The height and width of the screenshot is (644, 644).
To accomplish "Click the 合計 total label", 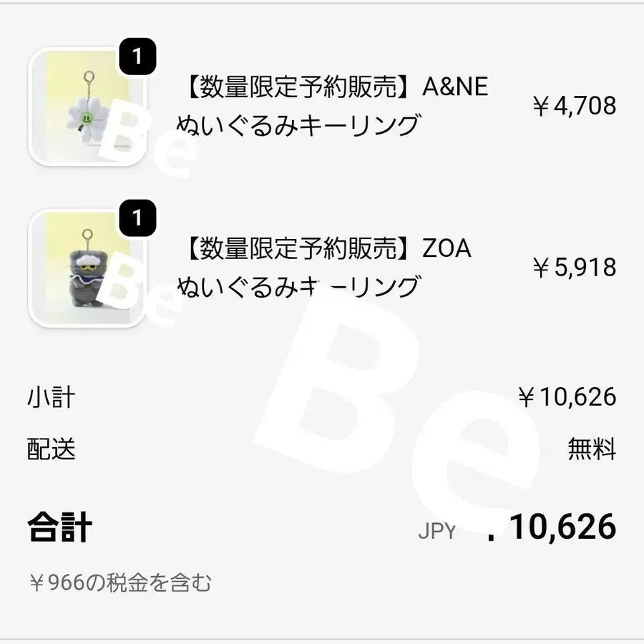I will (x=59, y=528).
